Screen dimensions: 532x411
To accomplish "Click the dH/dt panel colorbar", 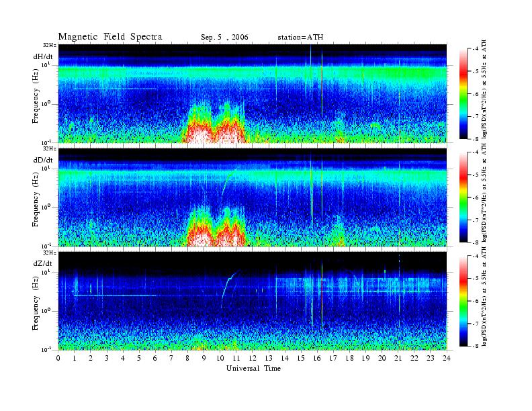I will pyautogui.click(x=463, y=94).
